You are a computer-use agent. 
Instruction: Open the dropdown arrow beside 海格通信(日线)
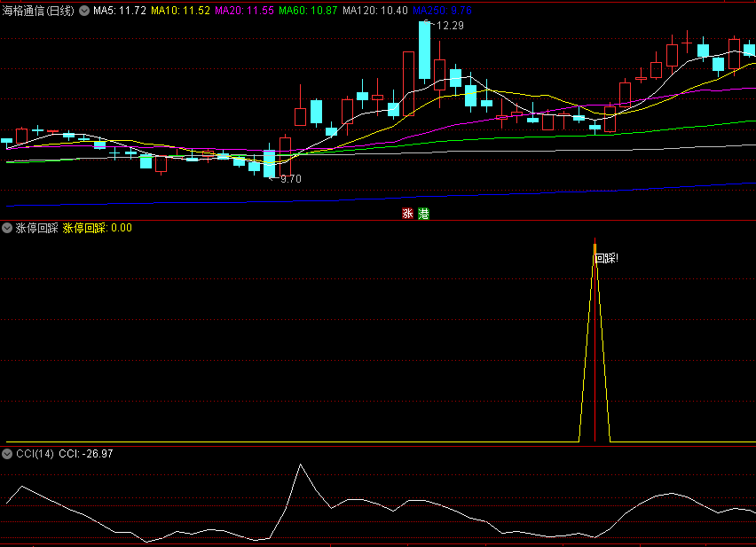point(84,11)
